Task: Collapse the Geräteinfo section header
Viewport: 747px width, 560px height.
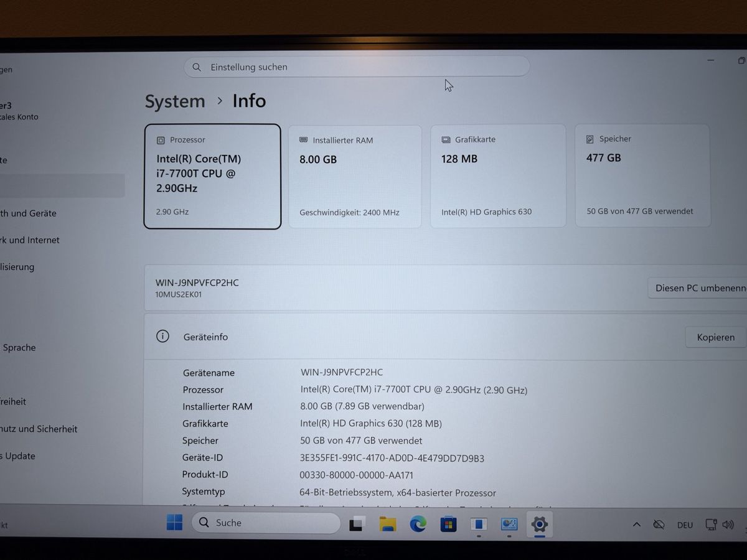Action: click(445, 337)
